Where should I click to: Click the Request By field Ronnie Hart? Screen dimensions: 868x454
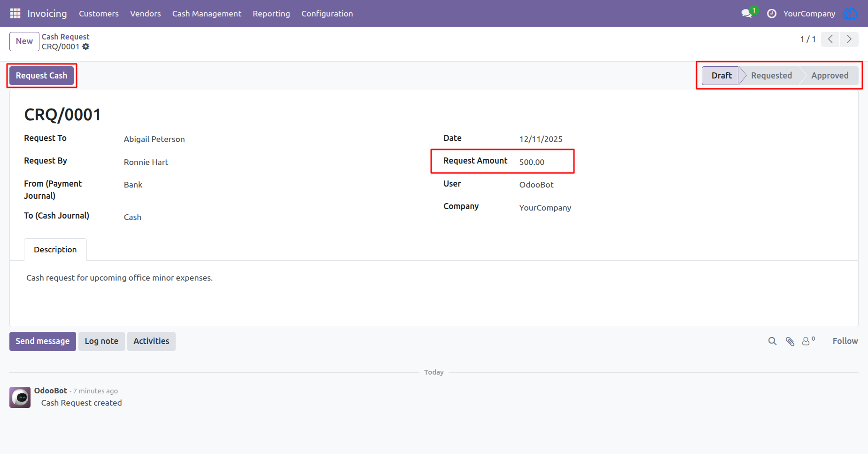pos(146,162)
